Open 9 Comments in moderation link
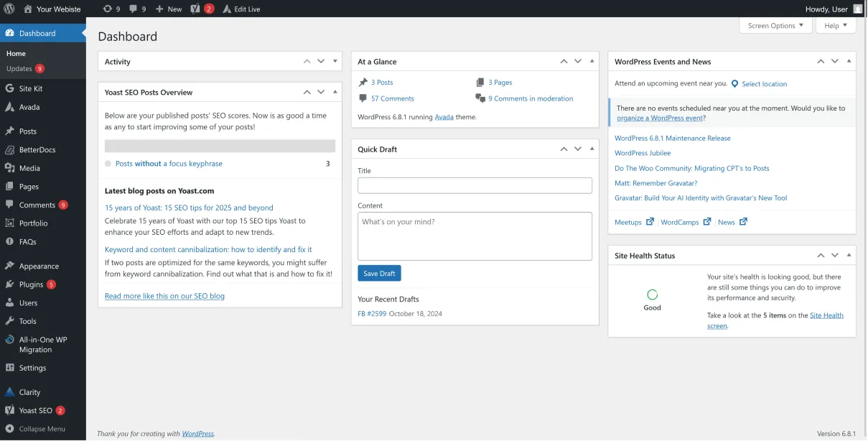Image resolution: width=868 pixels, height=441 pixels. 531,98
